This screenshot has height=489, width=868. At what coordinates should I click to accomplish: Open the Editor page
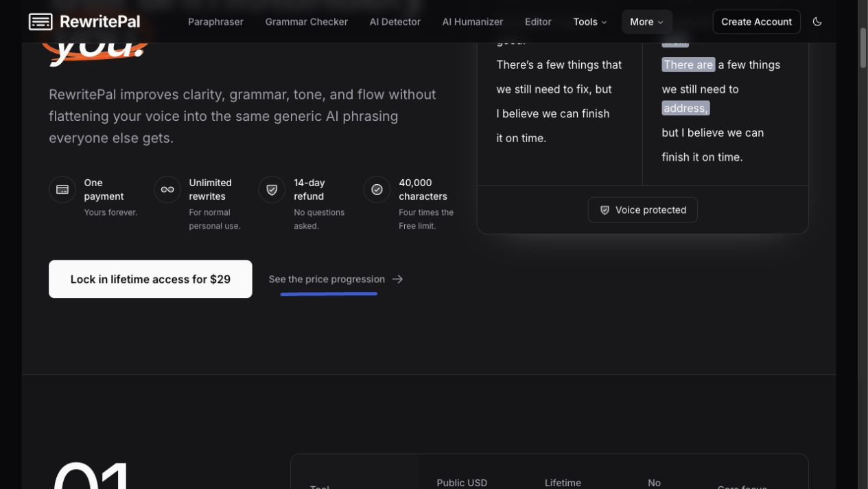click(x=538, y=22)
